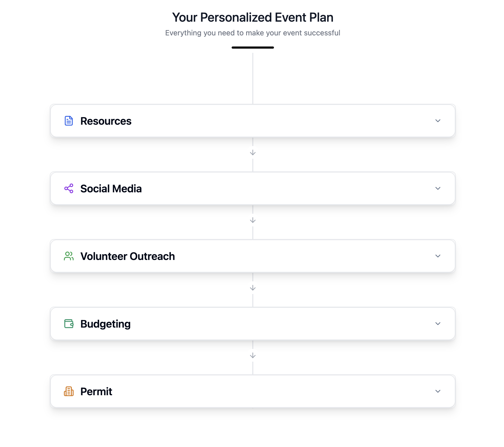504x447 pixels.
Task: Open the Resources heading text
Action: click(x=106, y=121)
